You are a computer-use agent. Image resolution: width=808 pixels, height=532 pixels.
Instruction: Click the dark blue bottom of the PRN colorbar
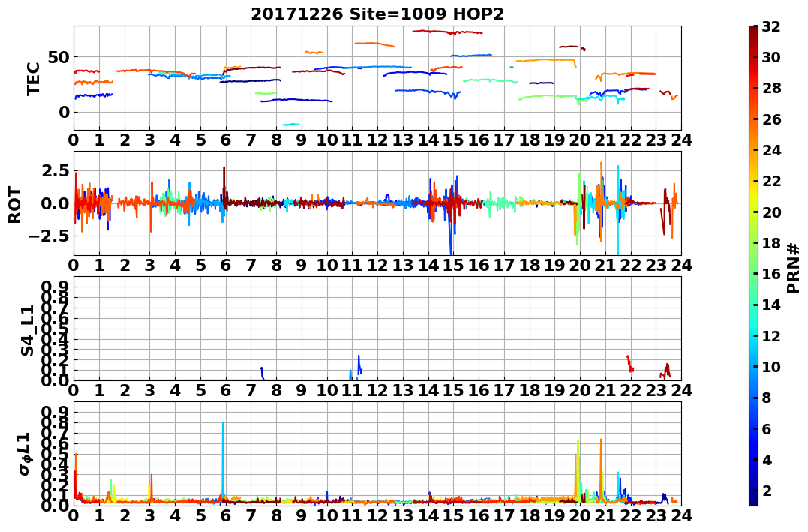(x=753, y=499)
